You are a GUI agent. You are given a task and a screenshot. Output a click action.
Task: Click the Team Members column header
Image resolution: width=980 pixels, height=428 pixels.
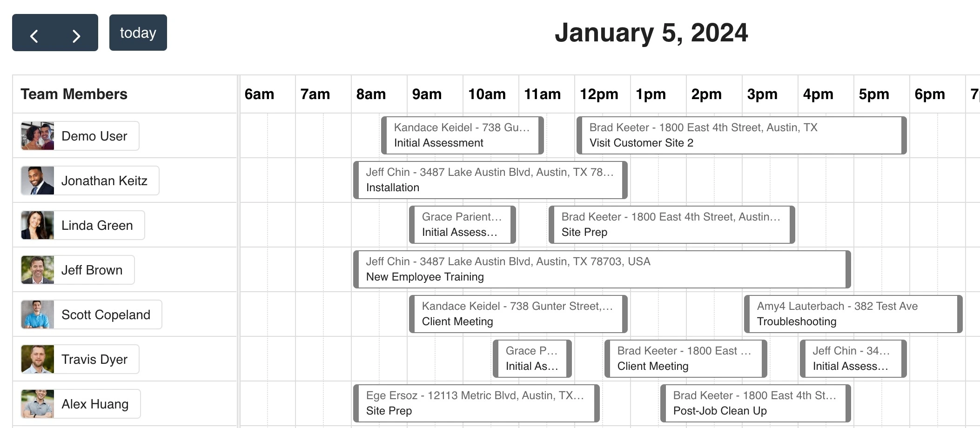pos(74,94)
